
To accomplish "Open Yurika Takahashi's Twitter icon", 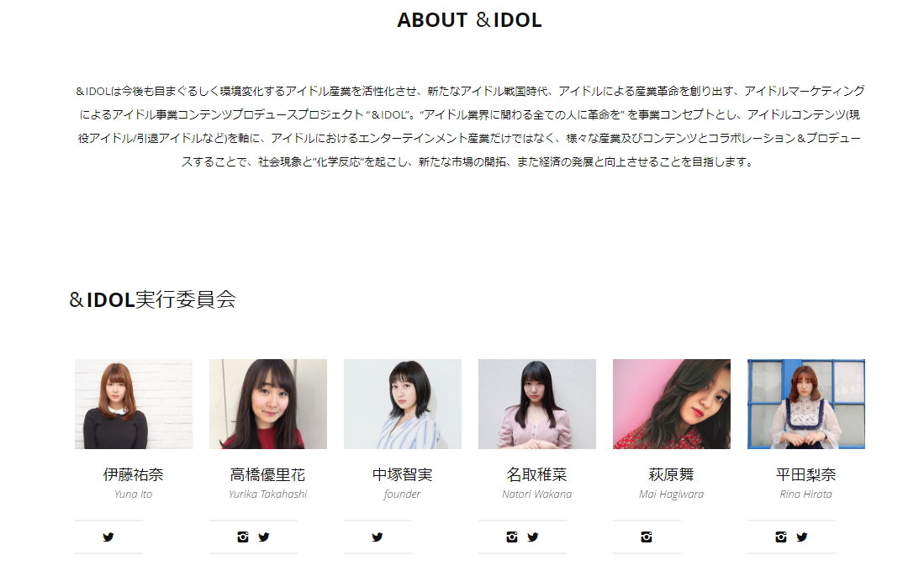I will pos(264,537).
